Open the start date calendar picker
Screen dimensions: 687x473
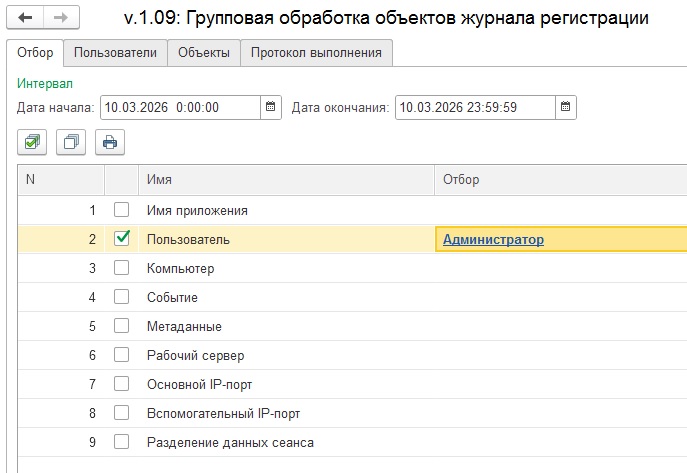[x=270, y=107]
